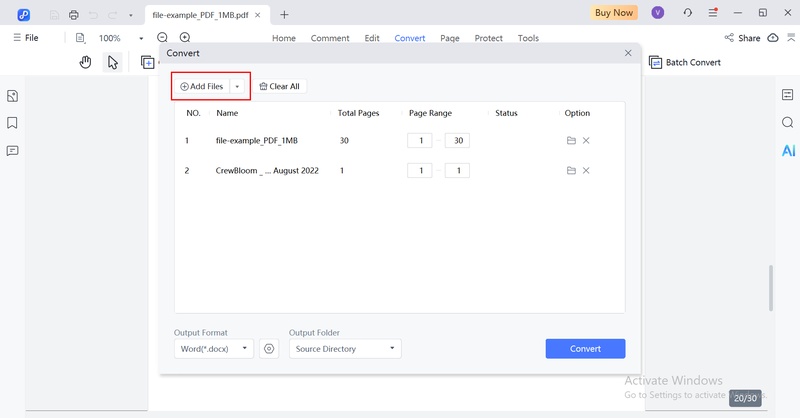Select the arrow select tool
This screenshot has height=418, width=800.
click(x=113, y=62)
